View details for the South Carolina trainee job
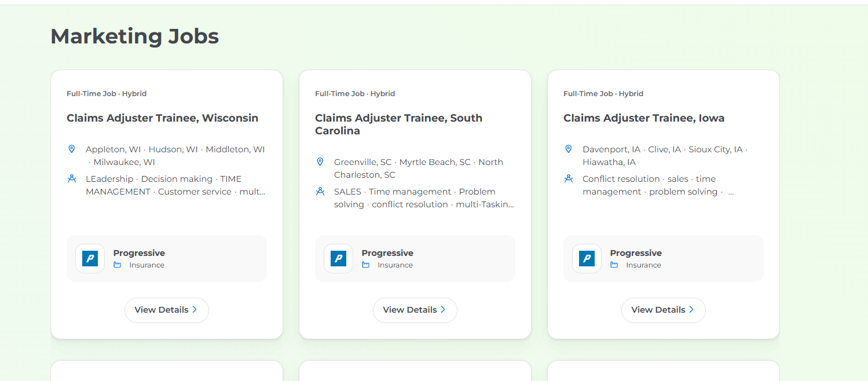The width and height of the screenshot is (868, 381). 415,310
